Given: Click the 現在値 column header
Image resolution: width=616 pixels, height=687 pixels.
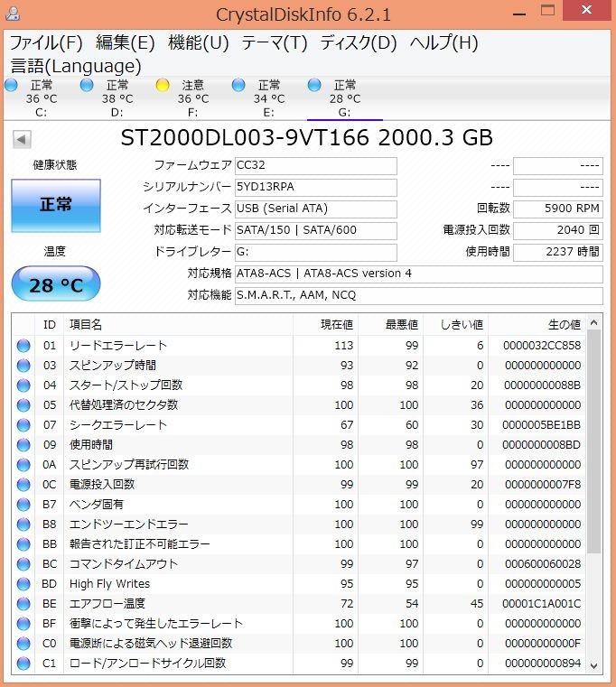Looking at the screenshot, I should point(325,325).
